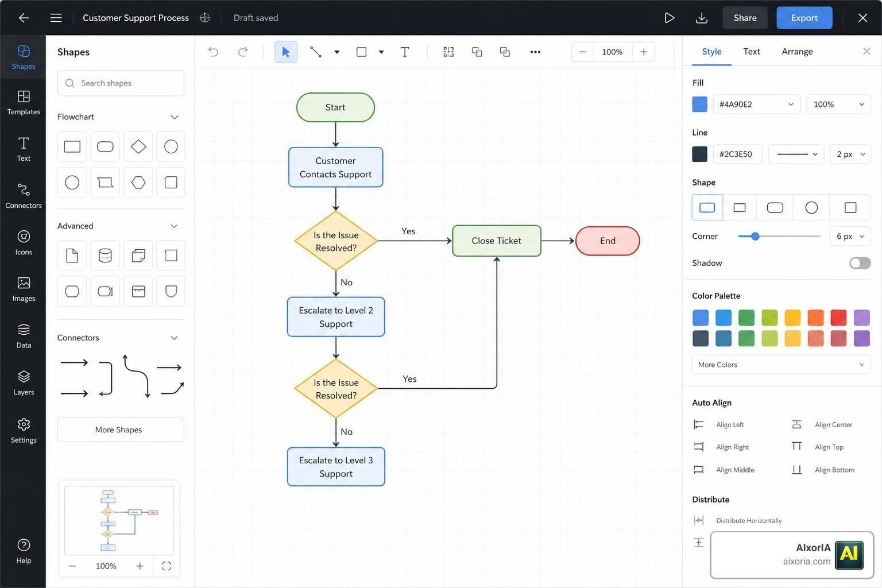Pick the hexagon flowchart shape
Screen dimensions: 882x588
click(x=138, y=183)
